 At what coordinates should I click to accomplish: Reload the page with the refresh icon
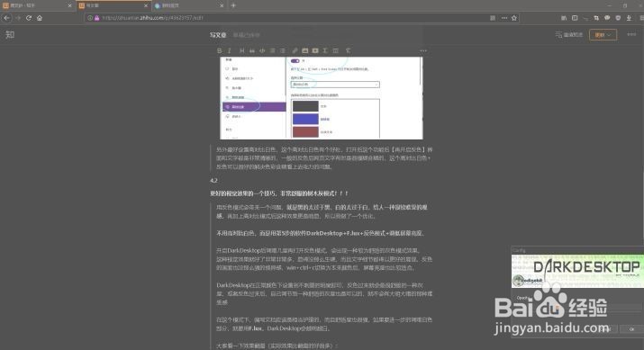pyautogui.click(x=29, y=18)
